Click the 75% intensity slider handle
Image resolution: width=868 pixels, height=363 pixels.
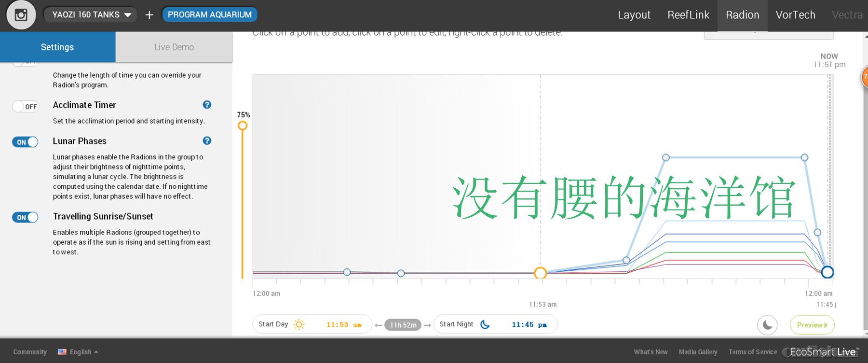243,126
